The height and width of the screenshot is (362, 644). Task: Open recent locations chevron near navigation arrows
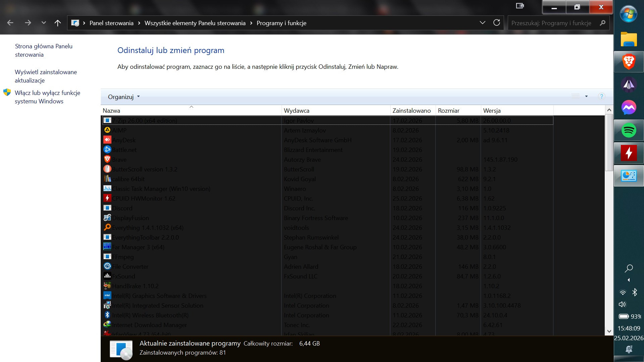click(x=44, y=23)
